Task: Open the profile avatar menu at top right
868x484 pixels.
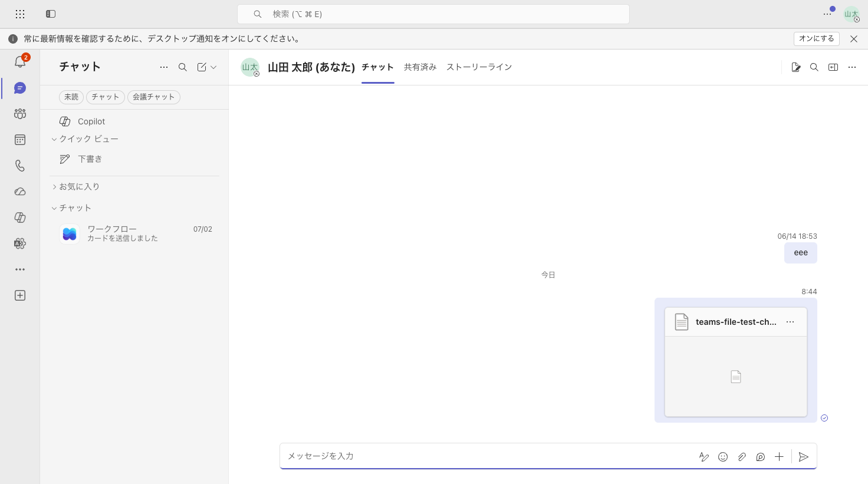Action: [851, 14]
